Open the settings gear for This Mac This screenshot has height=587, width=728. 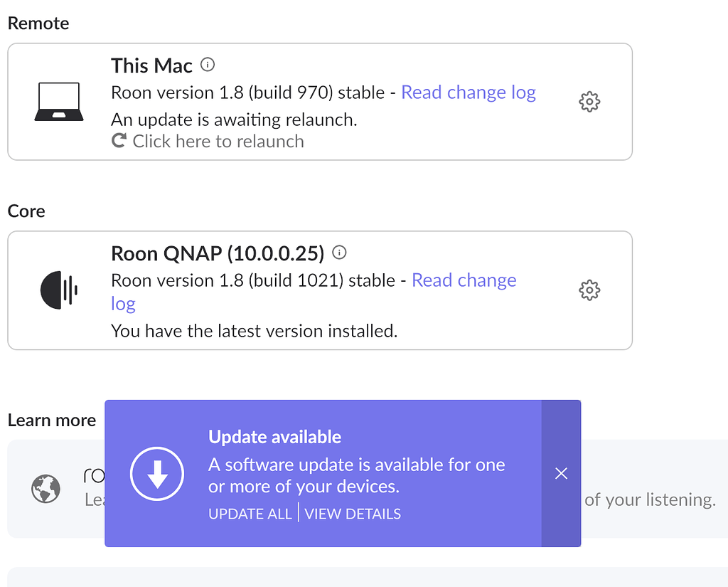pyautogui.click(x=589, y=101)
